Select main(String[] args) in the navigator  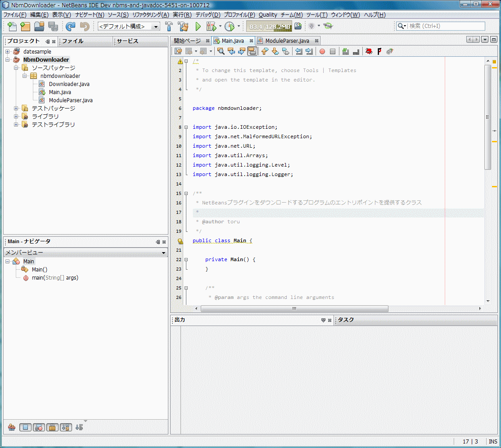point(55,278)
